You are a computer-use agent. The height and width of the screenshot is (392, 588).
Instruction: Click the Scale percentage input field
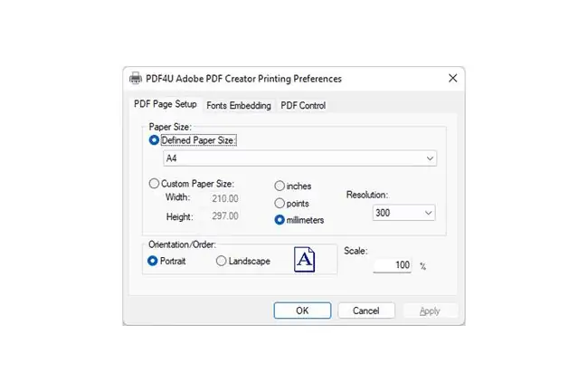(392, 265)
